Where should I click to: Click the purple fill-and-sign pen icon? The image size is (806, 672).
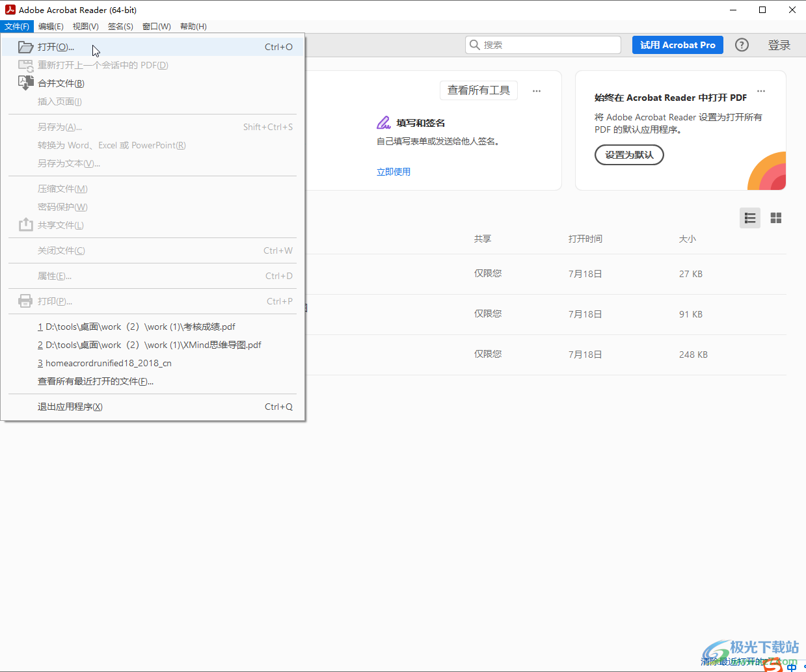(384, 123)
